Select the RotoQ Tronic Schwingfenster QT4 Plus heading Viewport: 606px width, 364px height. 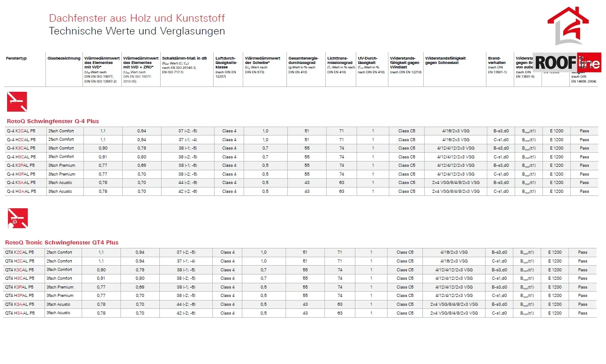62,243
